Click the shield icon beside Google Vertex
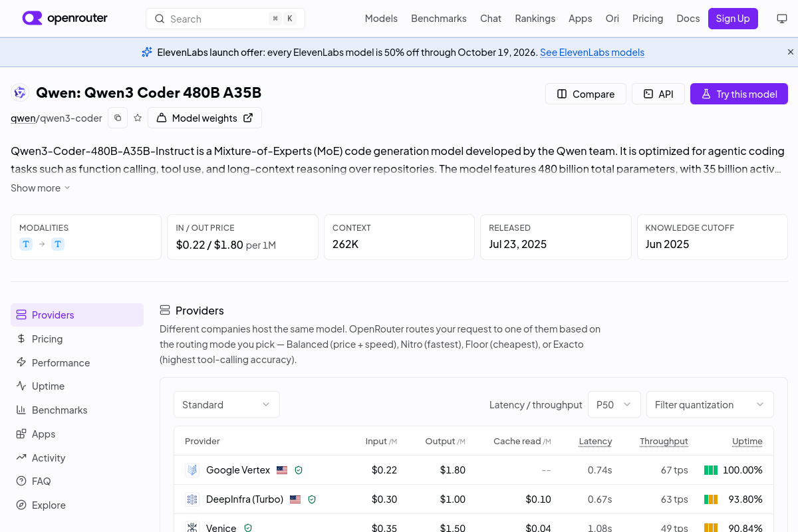This screenshot has width=798, height=532. (x=299, y=470)
